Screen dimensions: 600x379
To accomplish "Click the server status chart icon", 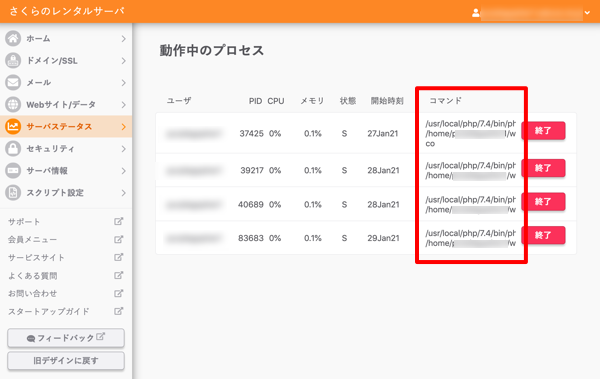I will point(13,126).
